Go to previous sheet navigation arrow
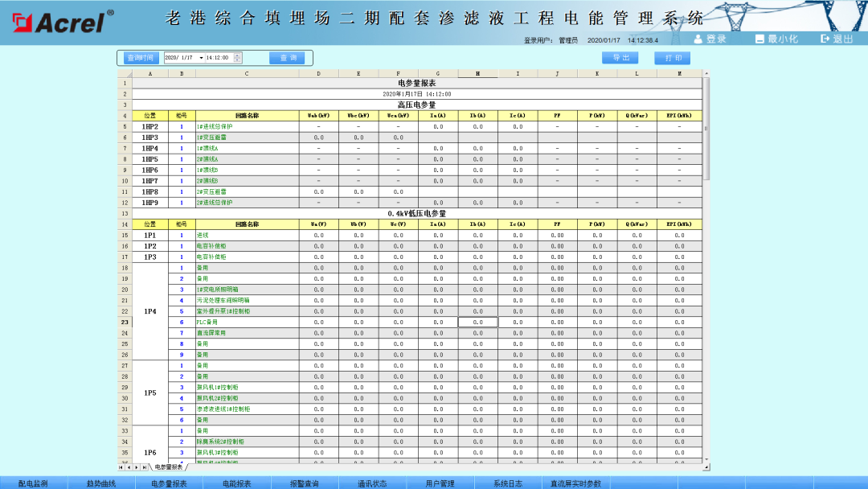Screen dimensions: 868x489 point(129,467)
